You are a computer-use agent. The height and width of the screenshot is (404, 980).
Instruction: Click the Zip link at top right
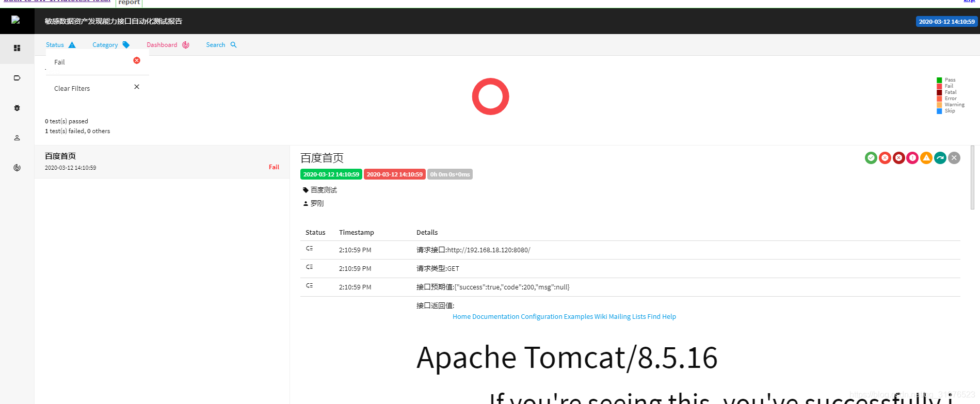click(x=969, y=2)
